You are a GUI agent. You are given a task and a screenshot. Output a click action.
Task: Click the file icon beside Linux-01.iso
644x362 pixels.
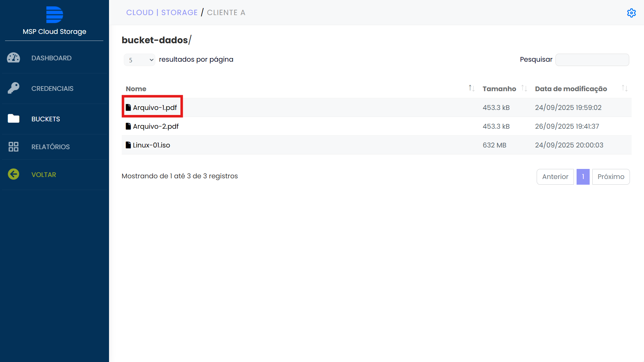(128, 145)
